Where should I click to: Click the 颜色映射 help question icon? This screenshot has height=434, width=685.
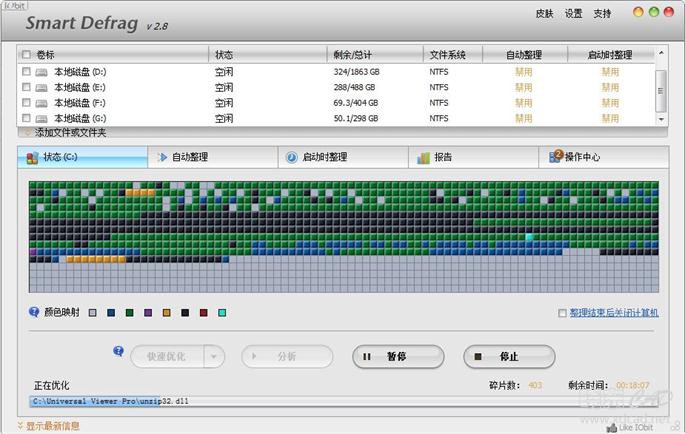[34, 312]
